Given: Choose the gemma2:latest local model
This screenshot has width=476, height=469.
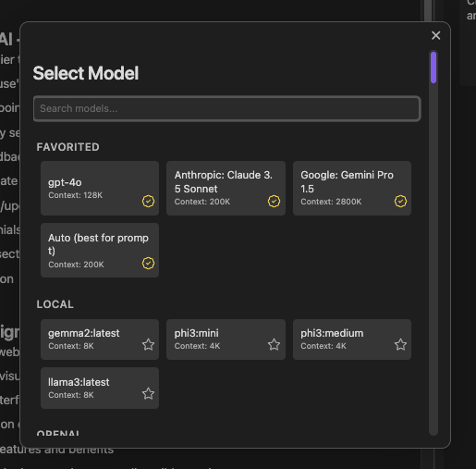Looking at the screenshot, I should click(100, 339).
